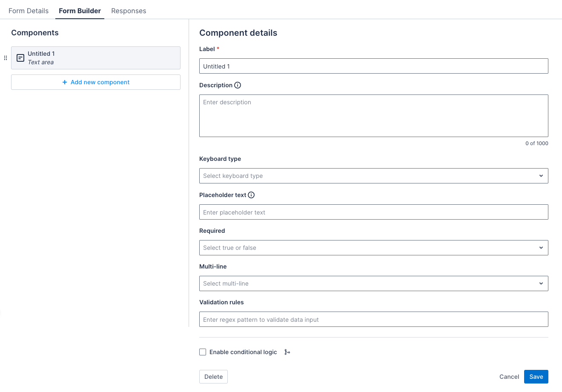Viewport: 562px width, 392px height.
Task: Click the text area icon for Untitled 1
Action: 20,58
